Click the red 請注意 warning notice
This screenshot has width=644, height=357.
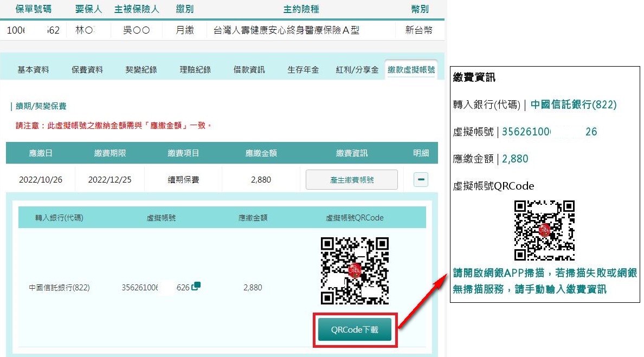point(113,126)
